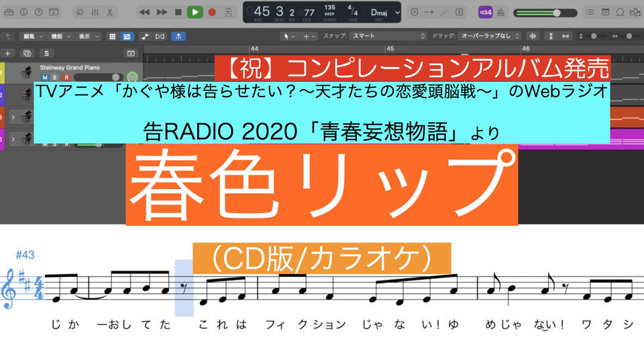
Task: Click bar 45 on the ruler
Action: coord(390,49)
